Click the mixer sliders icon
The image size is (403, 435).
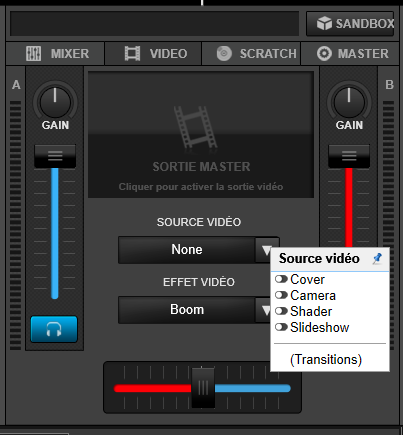(x=33, y=53)
